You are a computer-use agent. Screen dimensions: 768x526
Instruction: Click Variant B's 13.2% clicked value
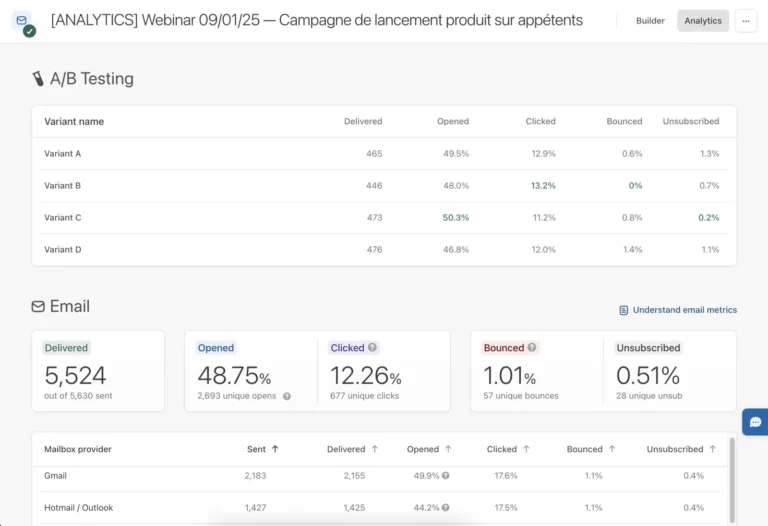click(x=543, y=186)
